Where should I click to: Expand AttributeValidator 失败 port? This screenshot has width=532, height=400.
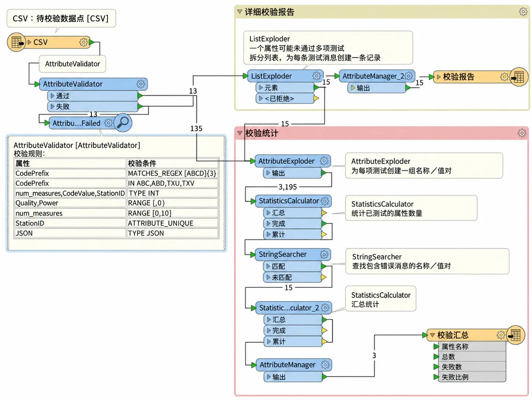click(x=52, y=106)
